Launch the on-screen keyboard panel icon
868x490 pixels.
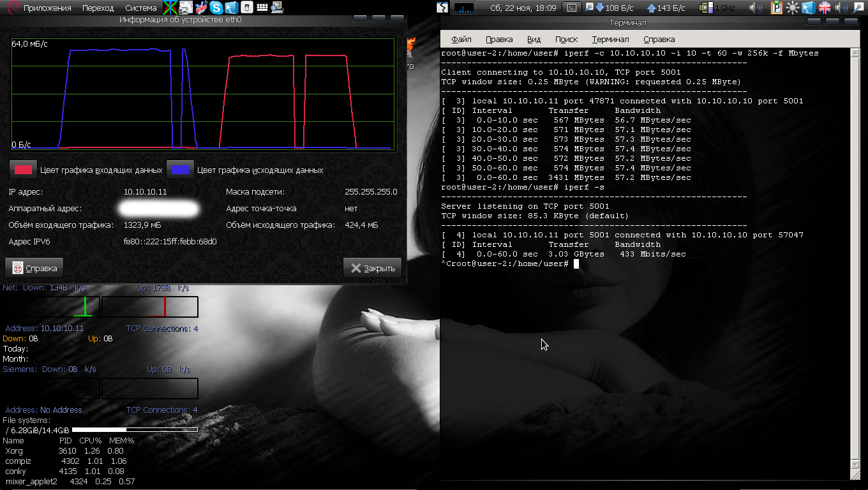tap(262, 8)
